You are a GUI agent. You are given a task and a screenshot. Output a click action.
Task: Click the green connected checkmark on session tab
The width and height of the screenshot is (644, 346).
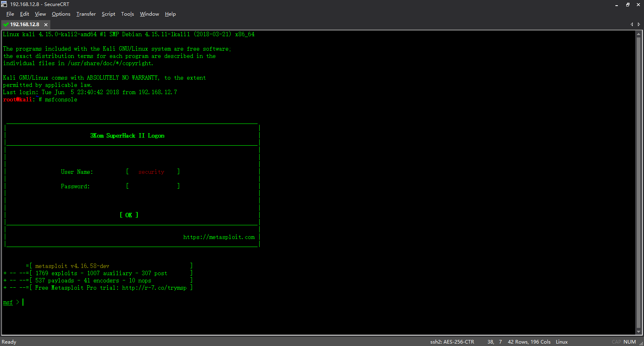(6, 25)
